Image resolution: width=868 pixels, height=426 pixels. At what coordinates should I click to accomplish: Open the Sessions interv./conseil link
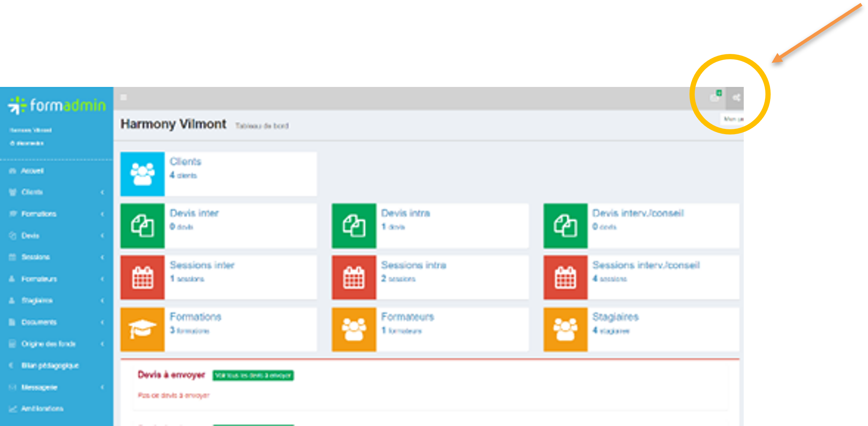646,265
